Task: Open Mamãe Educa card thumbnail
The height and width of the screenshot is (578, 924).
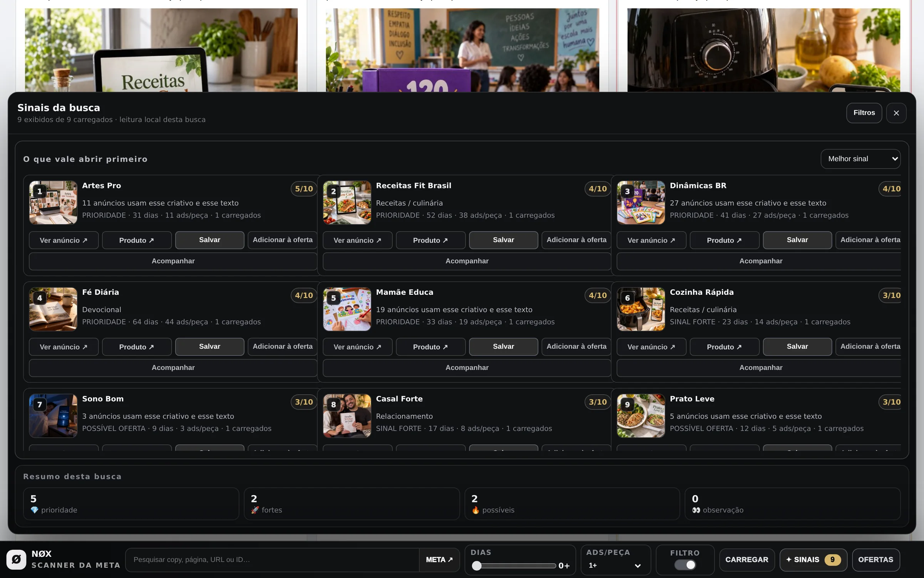Action: pyautogui.click(x=347, y=309)
